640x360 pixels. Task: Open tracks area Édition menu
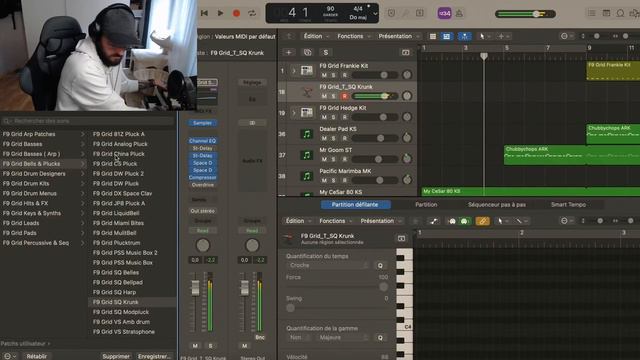point(316,36)
